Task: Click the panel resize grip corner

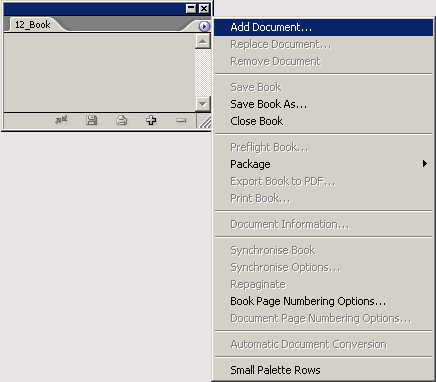Action: (205, 121)
